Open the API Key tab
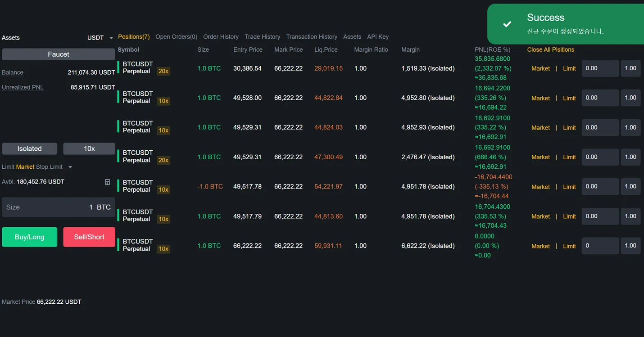The image size is (644, 337). click(378, 37)
